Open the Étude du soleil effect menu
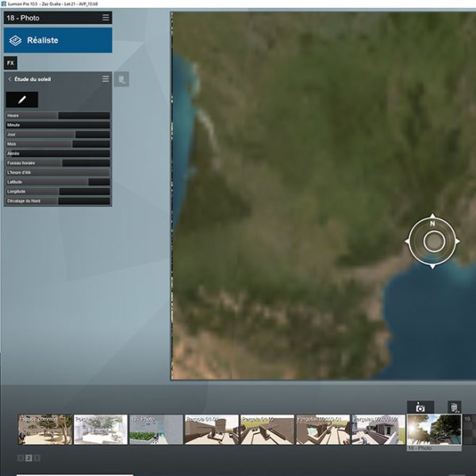Image resolution: width=476 pixels, height=476 pixels. (106, 79)
